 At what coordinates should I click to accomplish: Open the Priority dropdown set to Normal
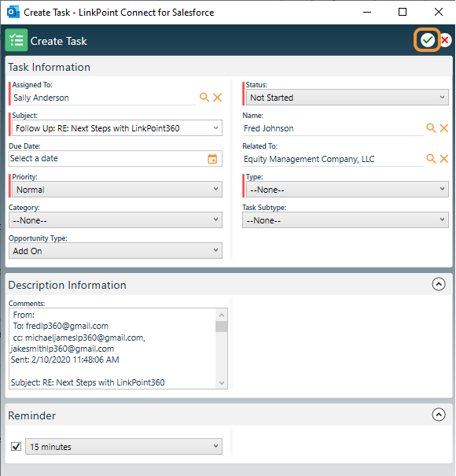point(117,190)
